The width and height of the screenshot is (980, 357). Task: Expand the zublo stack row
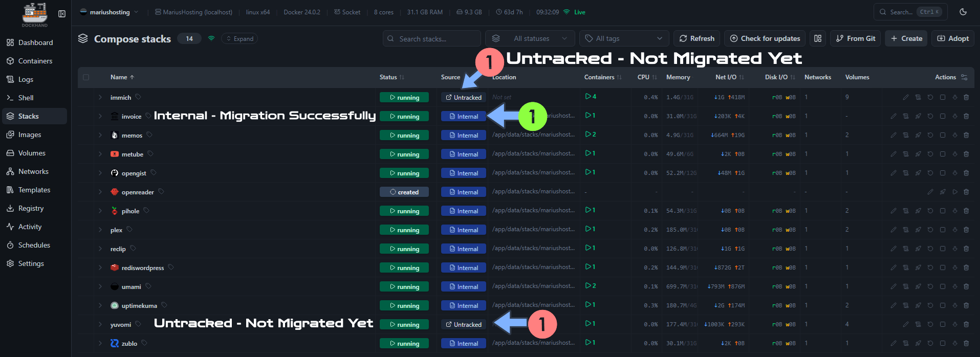click(100, 343)
